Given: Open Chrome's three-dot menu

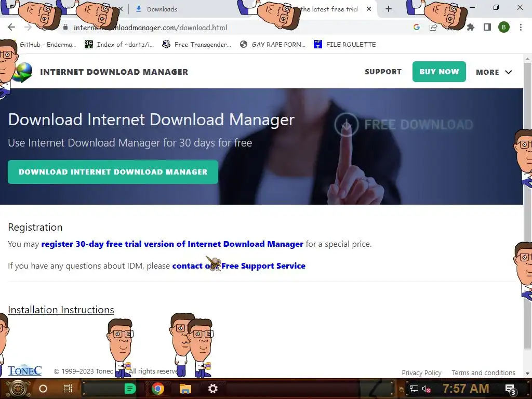Looking at the screenshot, I should (521, 28).
